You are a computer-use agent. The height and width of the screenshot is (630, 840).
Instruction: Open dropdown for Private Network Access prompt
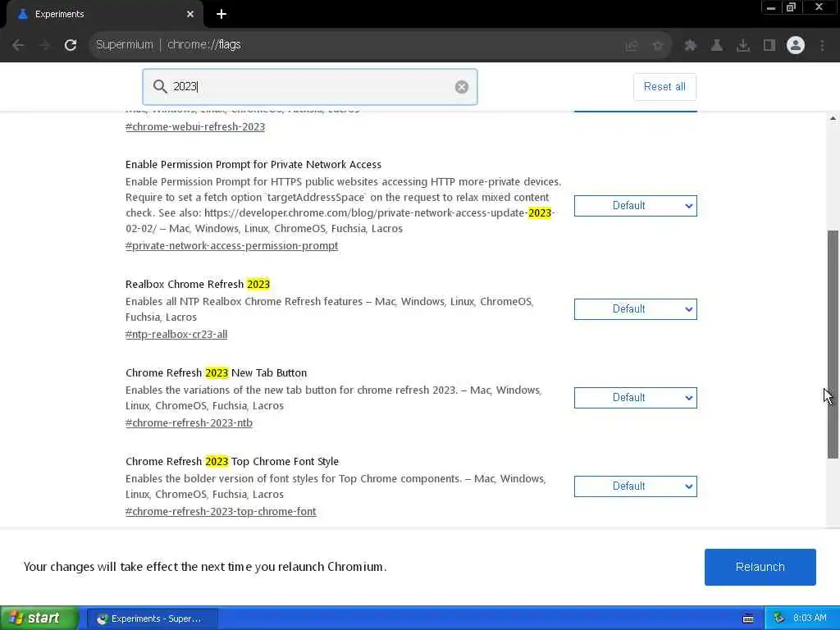coord(636,206)
